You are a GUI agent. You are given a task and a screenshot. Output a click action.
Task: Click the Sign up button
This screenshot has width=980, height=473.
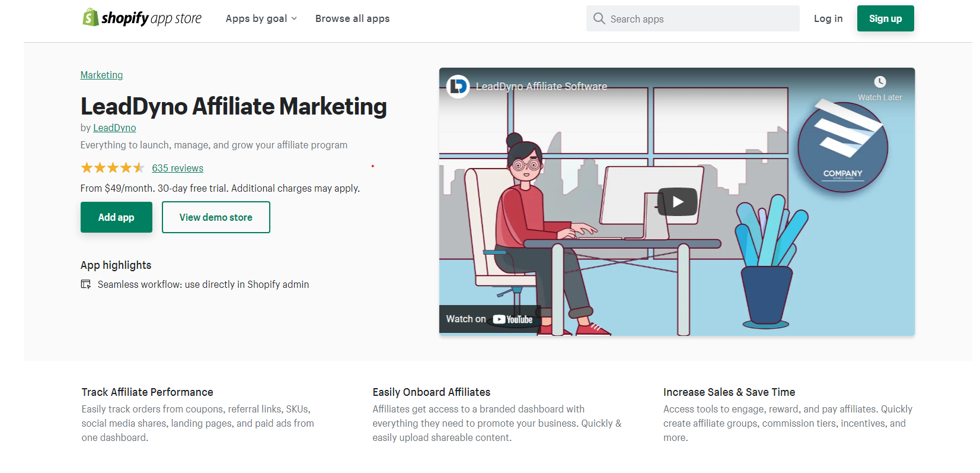[885, 18]
